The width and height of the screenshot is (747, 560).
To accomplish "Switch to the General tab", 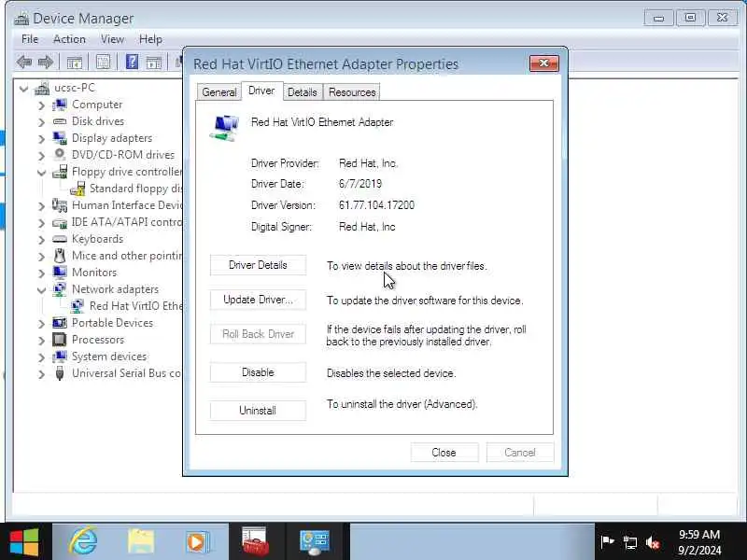I will coord(219,91).
